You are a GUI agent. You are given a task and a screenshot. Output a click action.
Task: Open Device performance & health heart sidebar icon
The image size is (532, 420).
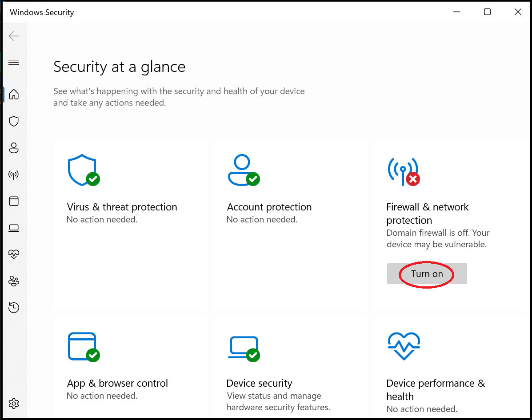[x=14, y=254]
